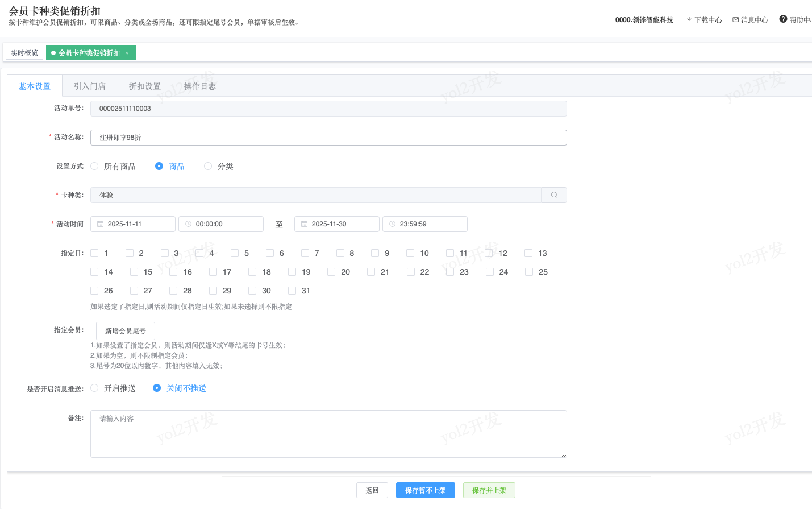Check the day 30 checkbox
812x509 pixels.
(252, 291)
